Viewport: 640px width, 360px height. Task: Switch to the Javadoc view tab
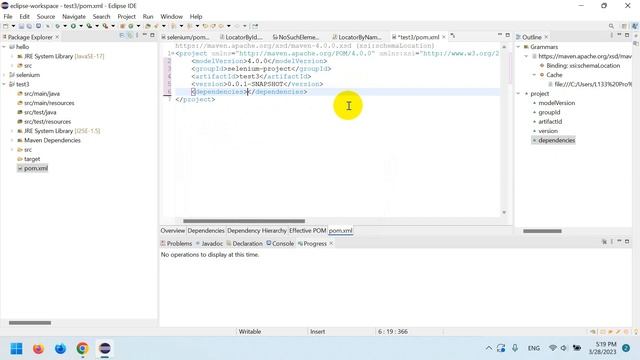(209, 244)
